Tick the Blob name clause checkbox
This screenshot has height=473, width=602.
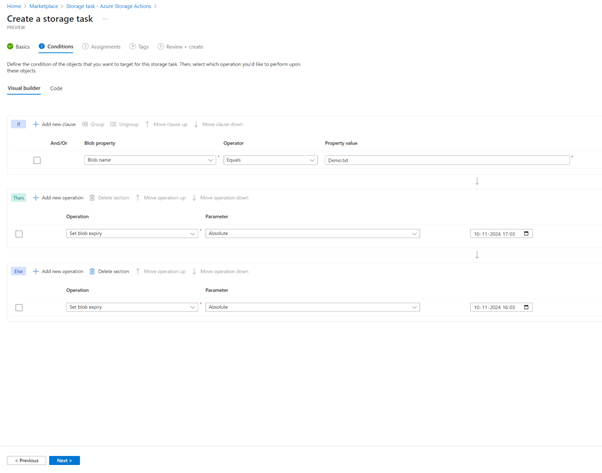click(37, 160)
